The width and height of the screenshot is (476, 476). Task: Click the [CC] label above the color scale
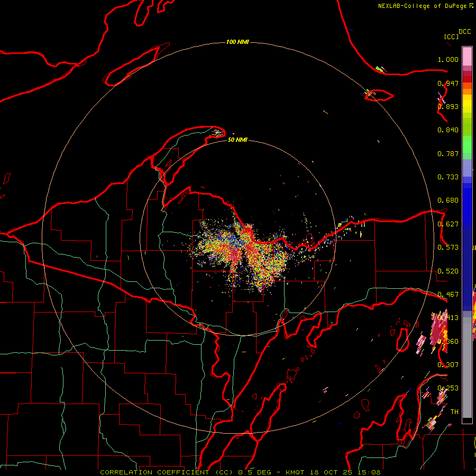[451, 36]
